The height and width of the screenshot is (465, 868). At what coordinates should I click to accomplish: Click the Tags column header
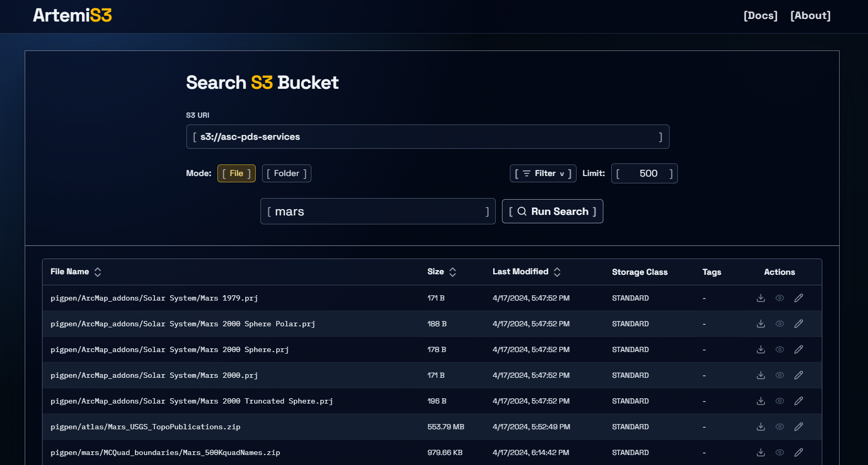point(712,272)
